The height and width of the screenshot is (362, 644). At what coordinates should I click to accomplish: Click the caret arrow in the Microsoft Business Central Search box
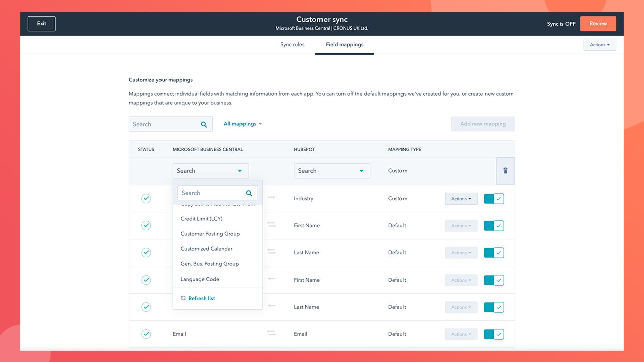click(x=240, y=171)
